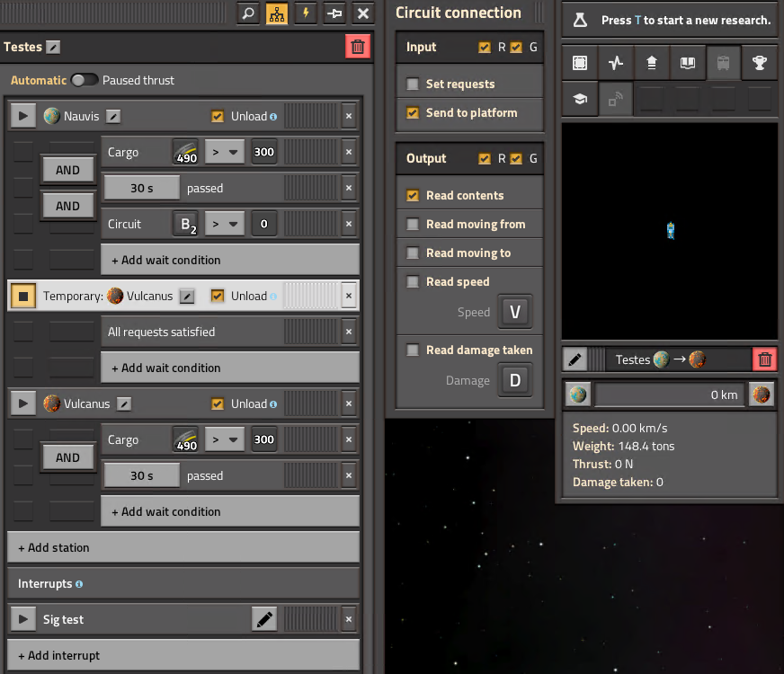Click + Add station button
This screenshot has height=674, width=784.
[183, 547]
